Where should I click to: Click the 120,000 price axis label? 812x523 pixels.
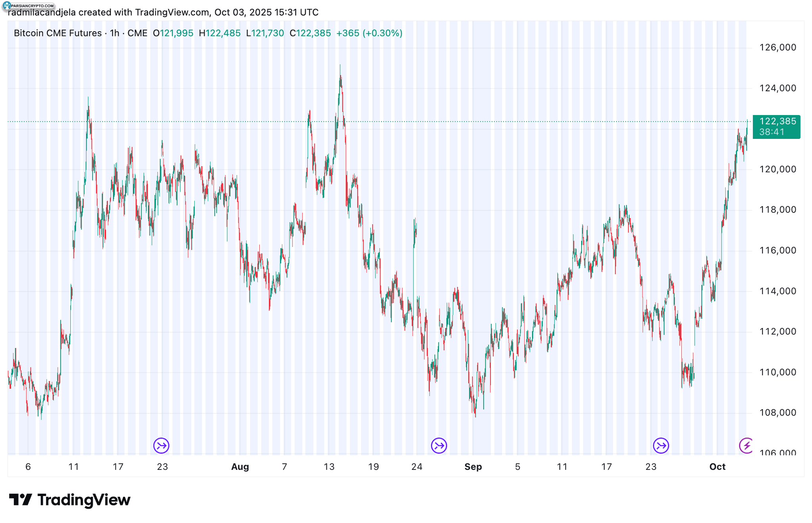point(778,169)
